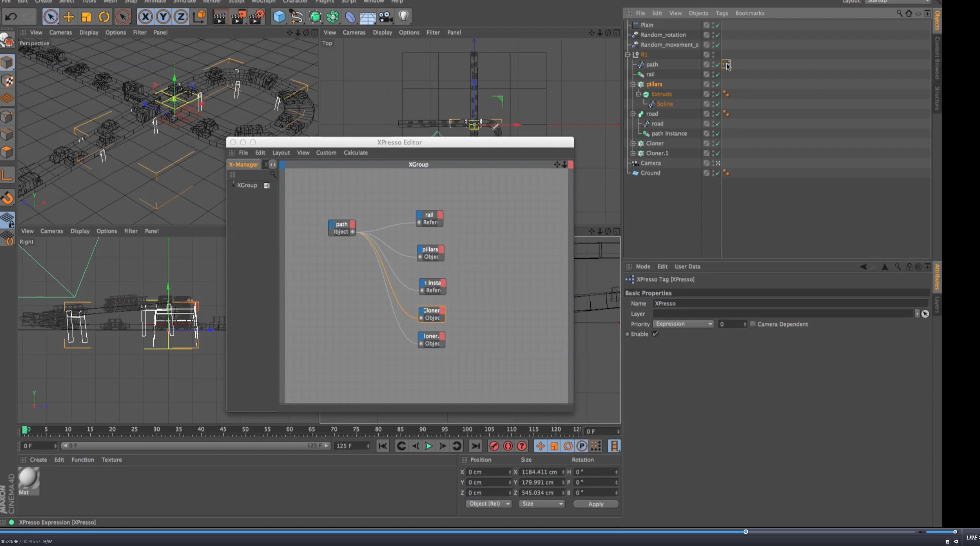The image size is (980, 546).
Task: Toggle layer checkbox for Plain object
Action: 706,25
